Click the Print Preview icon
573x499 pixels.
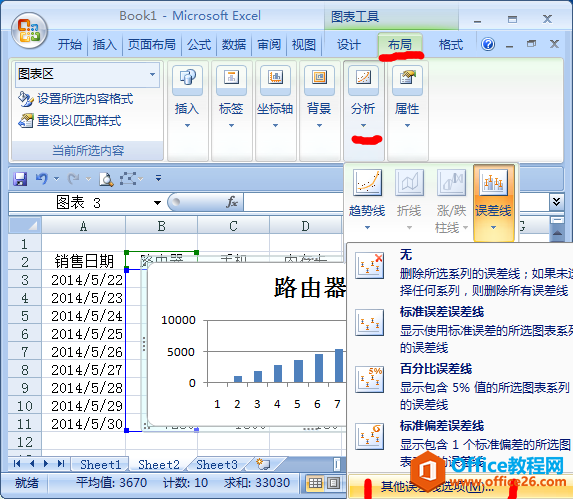pyautogui.click(x=106, y=179)
